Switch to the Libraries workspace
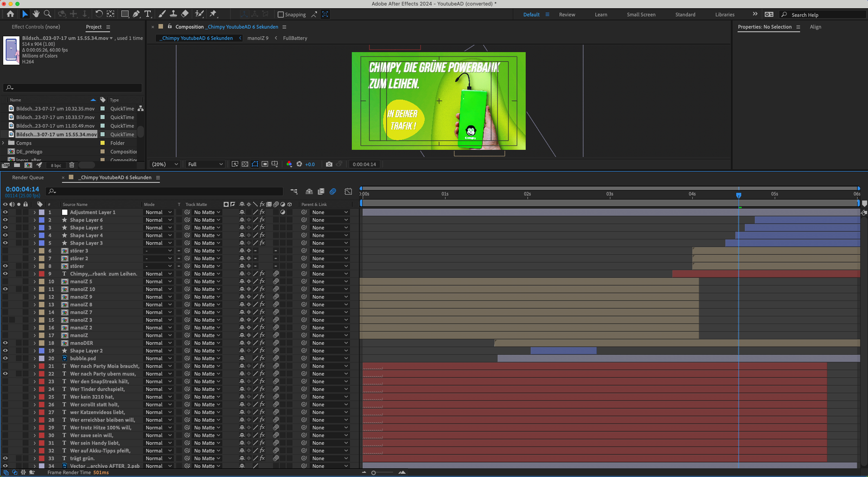Viewport: 868px width, 477px height. coord(725,15)
